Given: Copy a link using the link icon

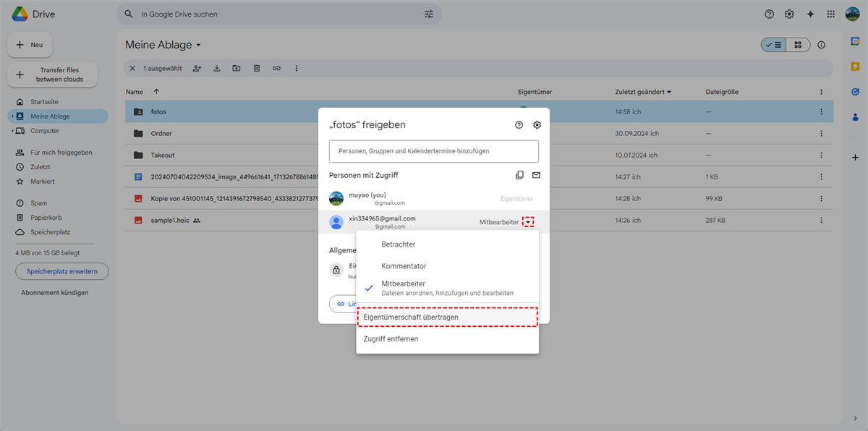Looking at the screenshot, I should [x=276, y=68].
